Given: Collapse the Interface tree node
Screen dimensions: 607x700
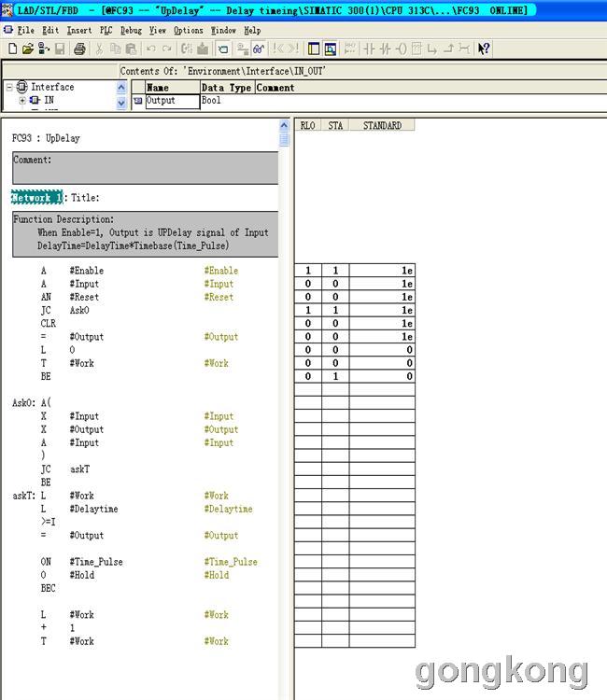Looking at the screenshot, I should (9, 87).
